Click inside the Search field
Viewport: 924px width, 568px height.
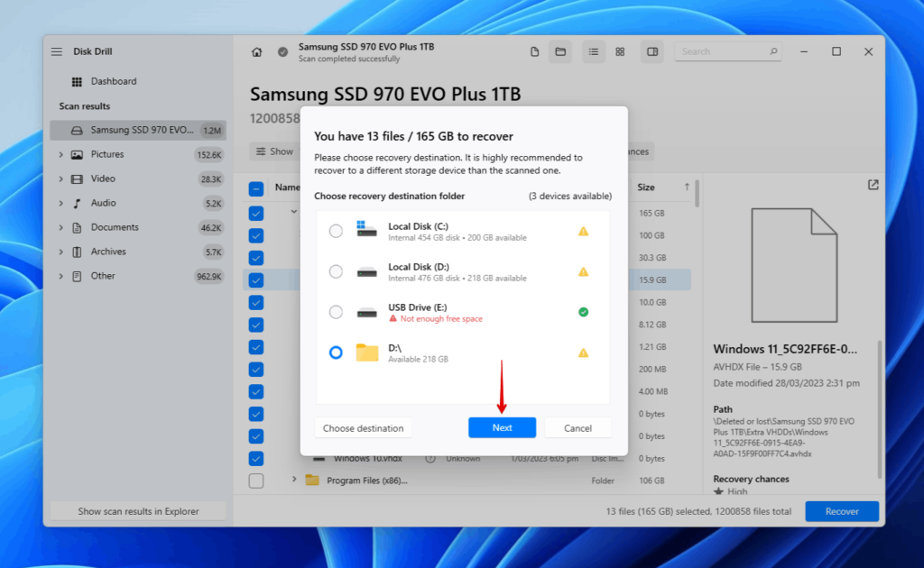click(x=722, y=51)
